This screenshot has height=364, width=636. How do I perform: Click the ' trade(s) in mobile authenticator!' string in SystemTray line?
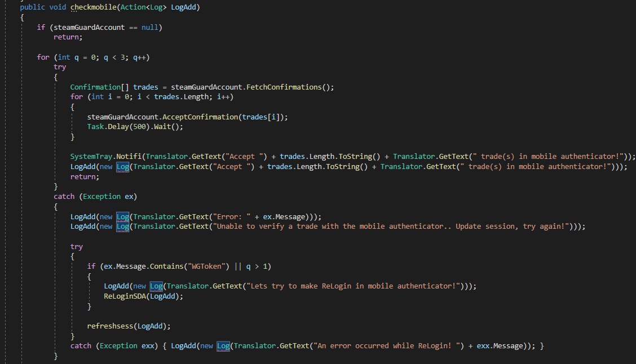click(x=548, y=157)
